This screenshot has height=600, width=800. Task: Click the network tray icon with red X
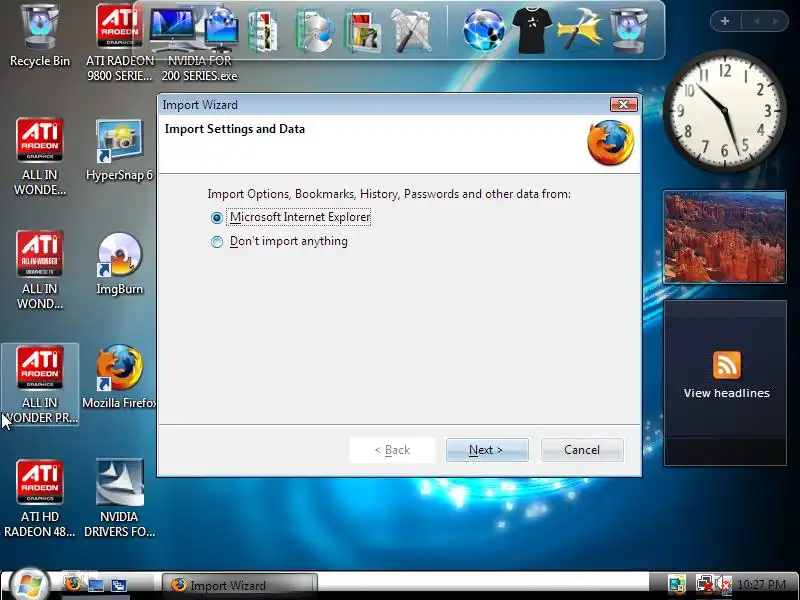(705, 584)
